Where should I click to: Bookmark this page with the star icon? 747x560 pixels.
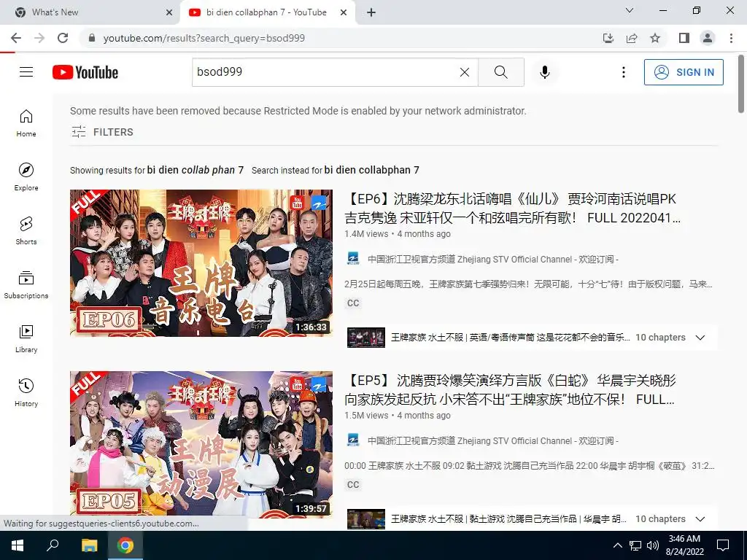[x=655, y=38]
